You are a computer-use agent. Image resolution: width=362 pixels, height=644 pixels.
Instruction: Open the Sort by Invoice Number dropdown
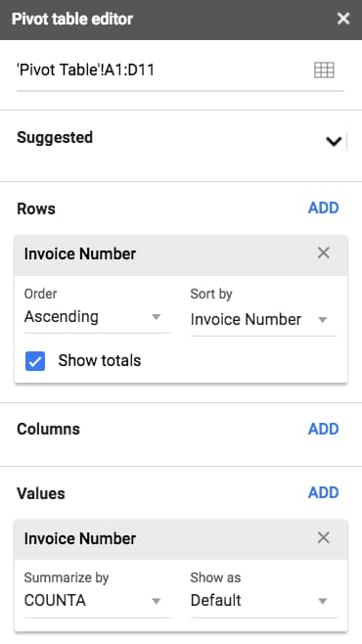pos(263,319)
